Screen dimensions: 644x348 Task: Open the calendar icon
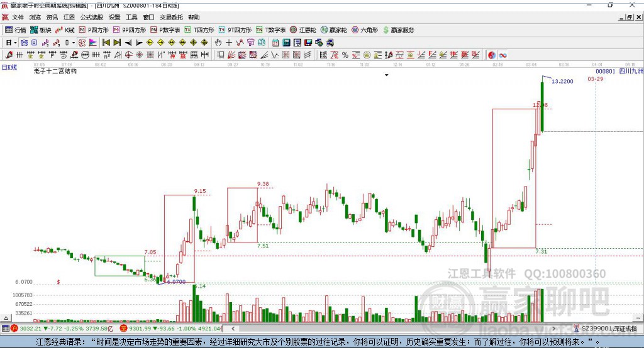(275, 43)
